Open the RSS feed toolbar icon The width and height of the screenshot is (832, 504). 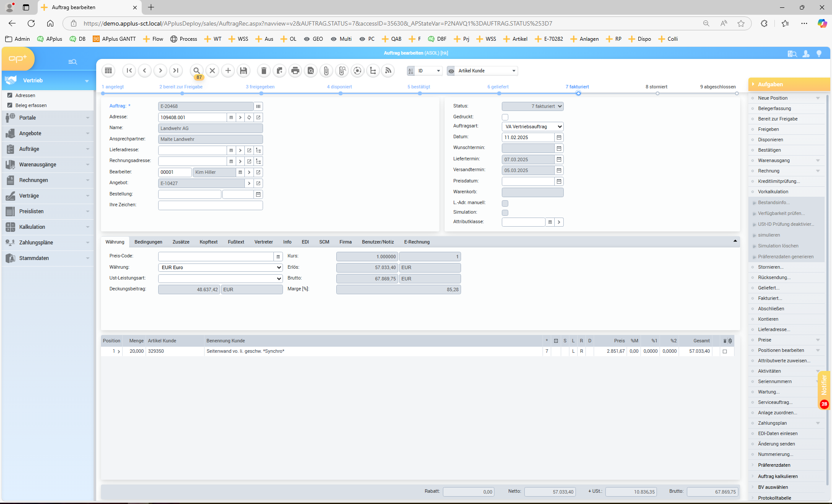[388, 71]
